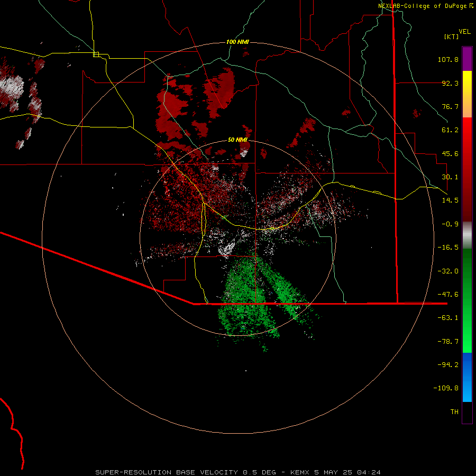Click the -94.2 velocity scale value
The image size is (476, 476).
coord(448,365)
